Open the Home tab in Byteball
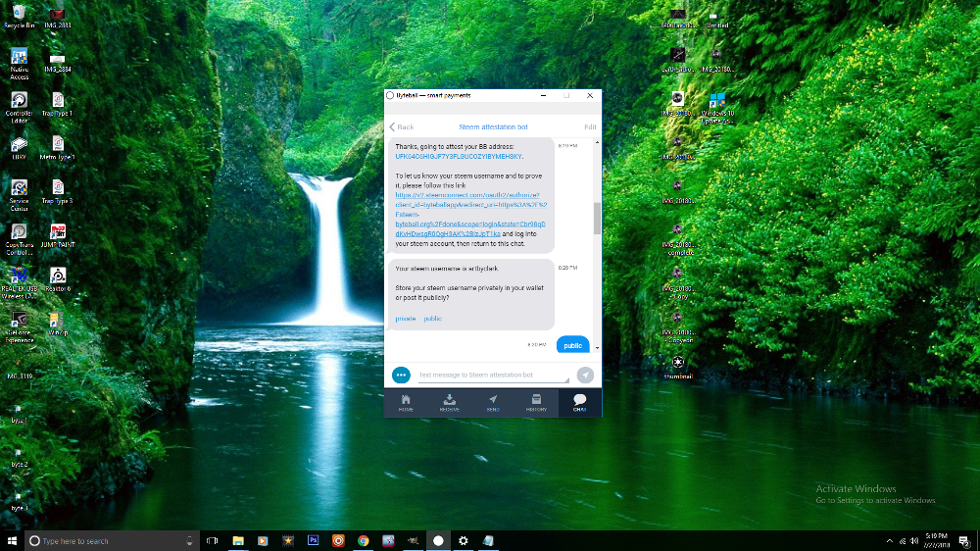 (406, 403)
